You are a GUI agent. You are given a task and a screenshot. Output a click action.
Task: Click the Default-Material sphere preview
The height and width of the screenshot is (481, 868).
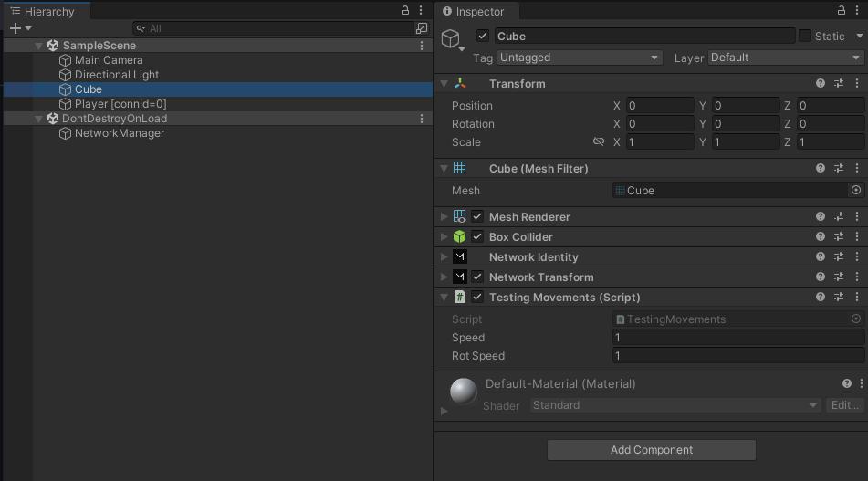pyautogui.click(x=464, y=392)
